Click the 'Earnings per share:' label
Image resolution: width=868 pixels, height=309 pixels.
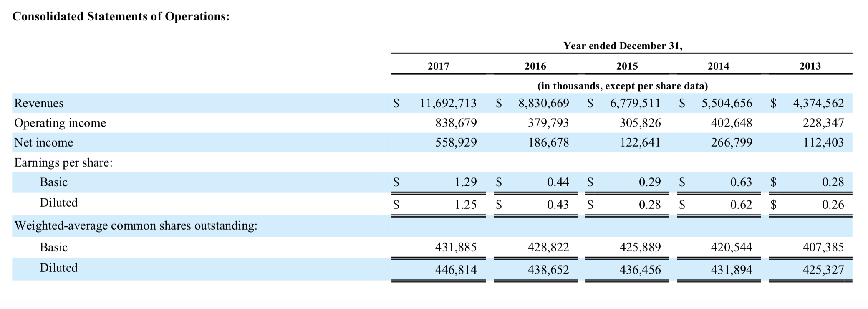[63, 162]
